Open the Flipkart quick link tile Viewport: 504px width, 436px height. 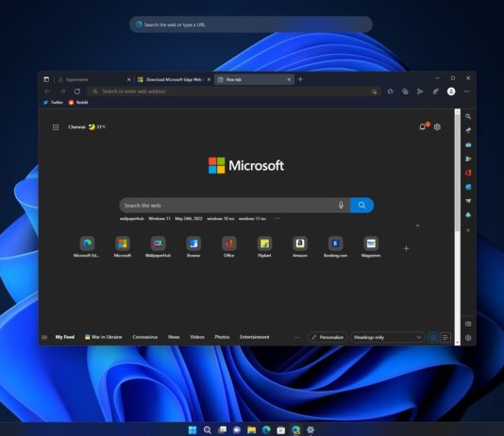coord(264,246)
